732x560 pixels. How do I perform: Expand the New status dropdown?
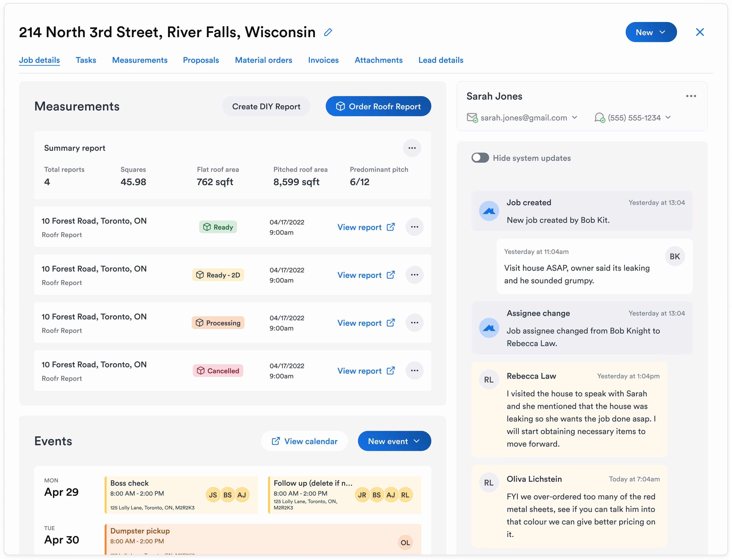651,32
